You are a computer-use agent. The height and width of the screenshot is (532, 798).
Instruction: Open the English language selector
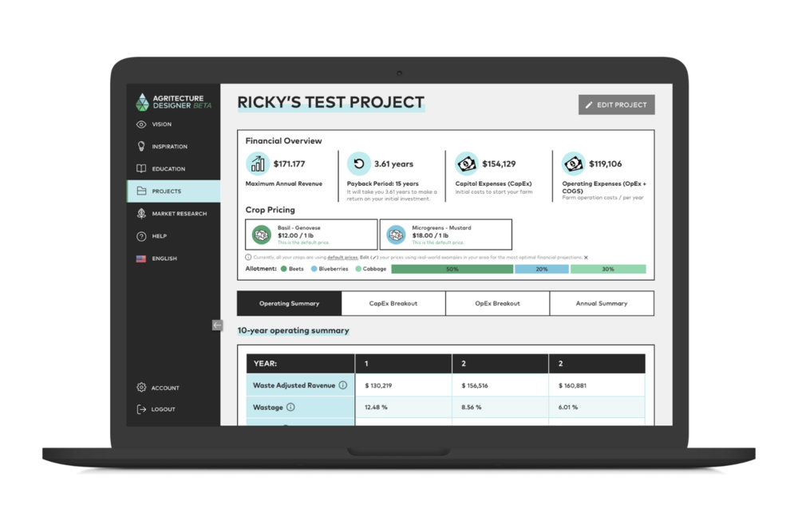(x=156, y=258)
